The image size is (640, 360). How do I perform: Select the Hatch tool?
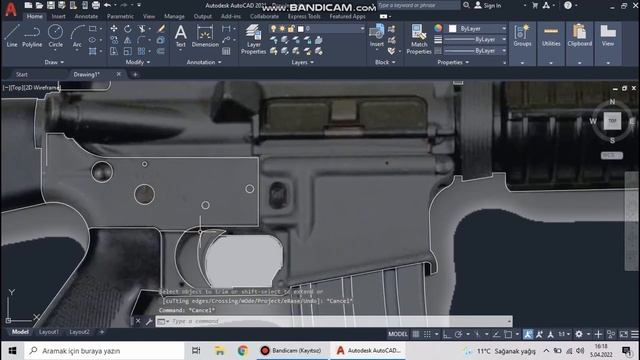(x=93, y=51)
